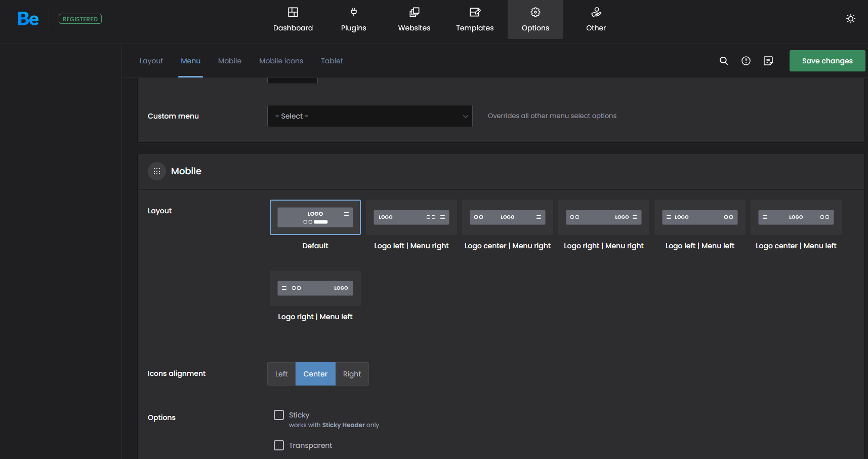This screenshot has height=459, width=868.
Task: Switch to the Mobile tab
Action: click(x=230, y=61)
